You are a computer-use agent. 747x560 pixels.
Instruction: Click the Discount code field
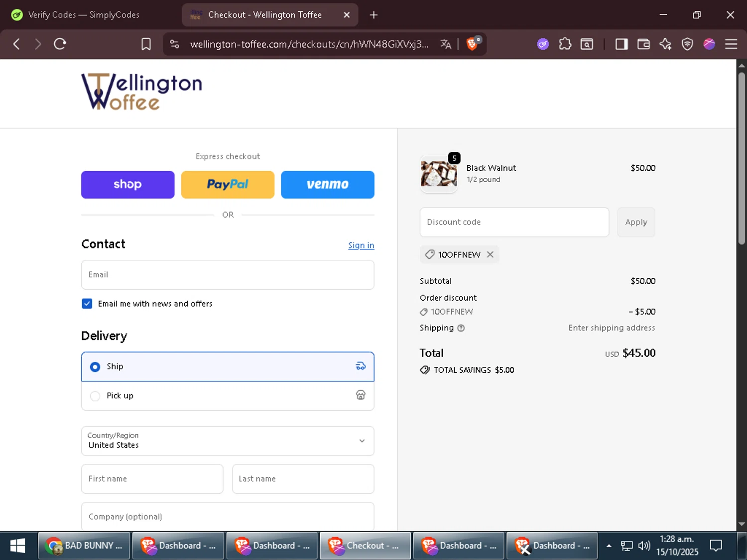pyautogui.click(x=514, y=222)
